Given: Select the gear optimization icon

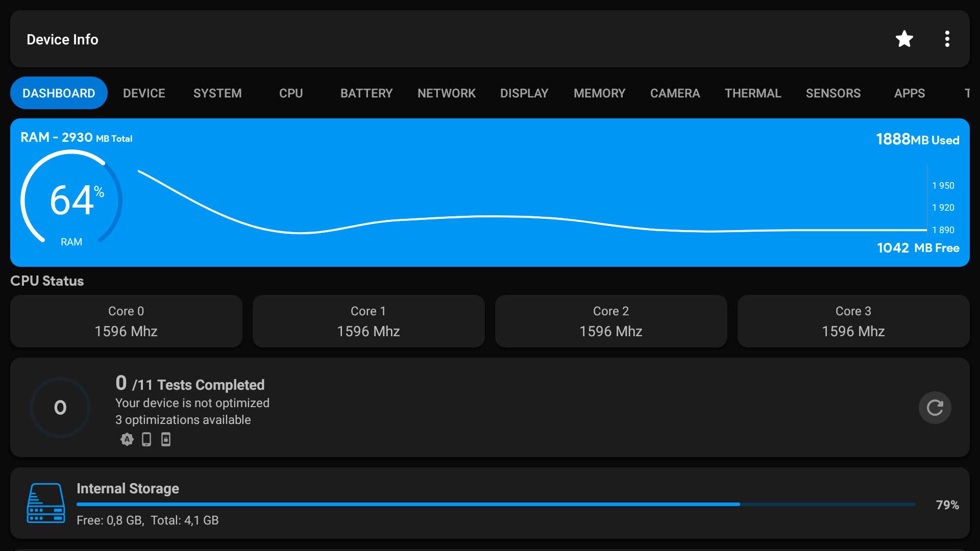Looking at the screenshot, I should point(127,439).
